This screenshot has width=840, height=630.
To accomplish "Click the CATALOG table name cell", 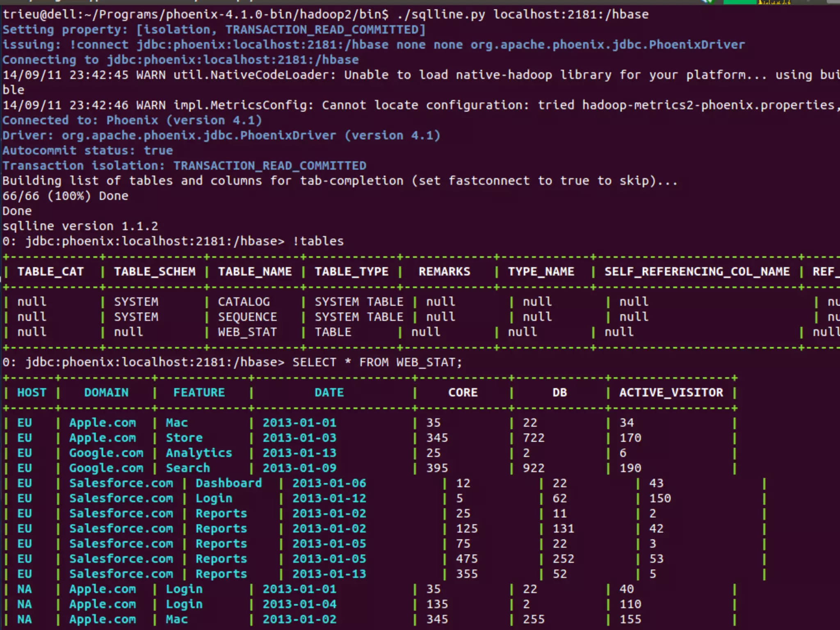I will point(244,302).
